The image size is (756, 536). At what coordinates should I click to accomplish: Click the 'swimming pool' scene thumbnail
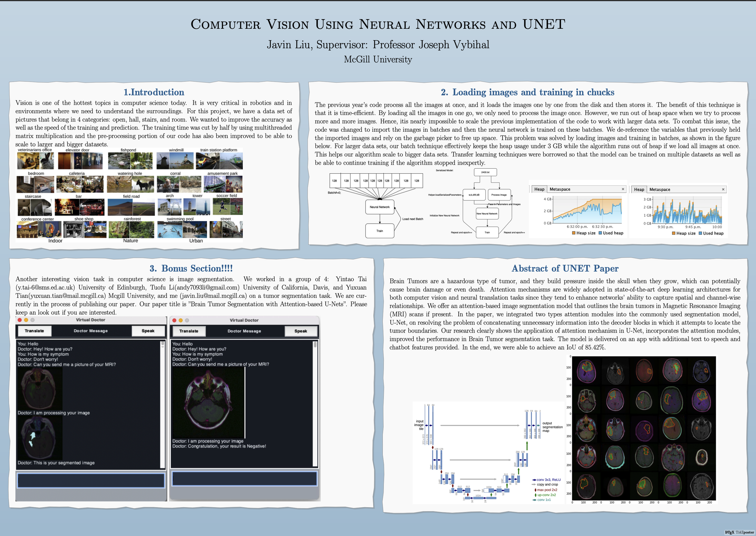point(182,229)
